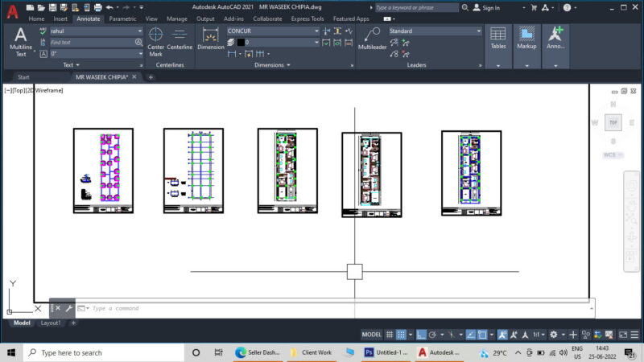The width and height of the screenshot is (644, 362).
Task: Click the Adjust Space dimension icon
Action: pyautogui.click(x=337, y=31)
